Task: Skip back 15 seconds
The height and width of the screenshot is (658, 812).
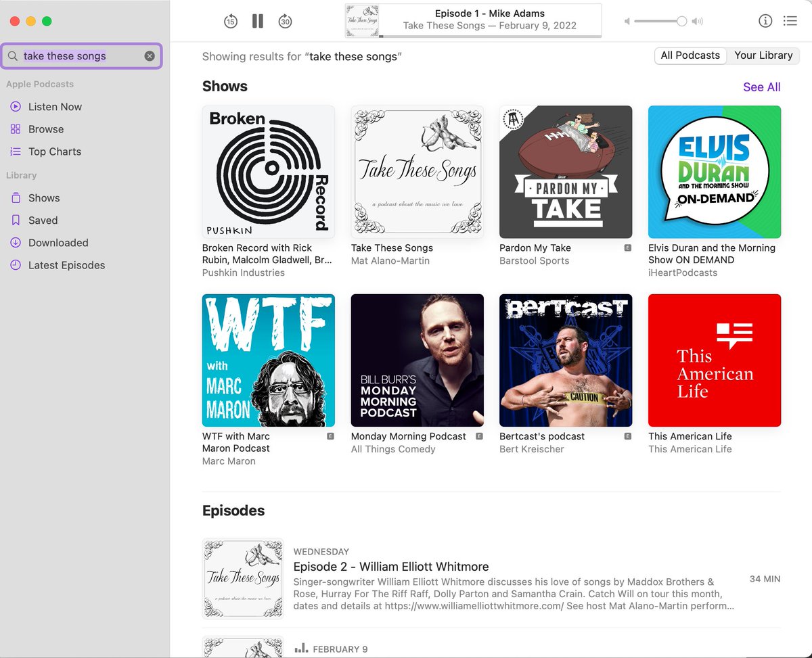Action: click(x=231, y=22)
